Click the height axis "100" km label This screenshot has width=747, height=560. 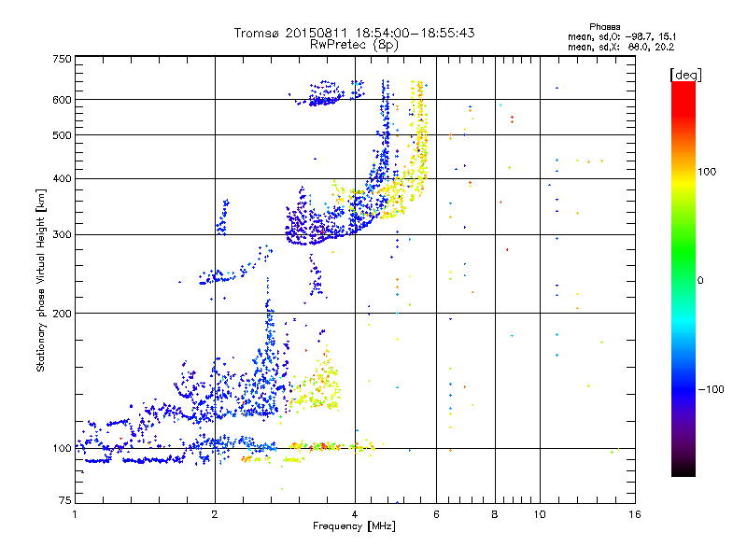(x=63, y=449)
